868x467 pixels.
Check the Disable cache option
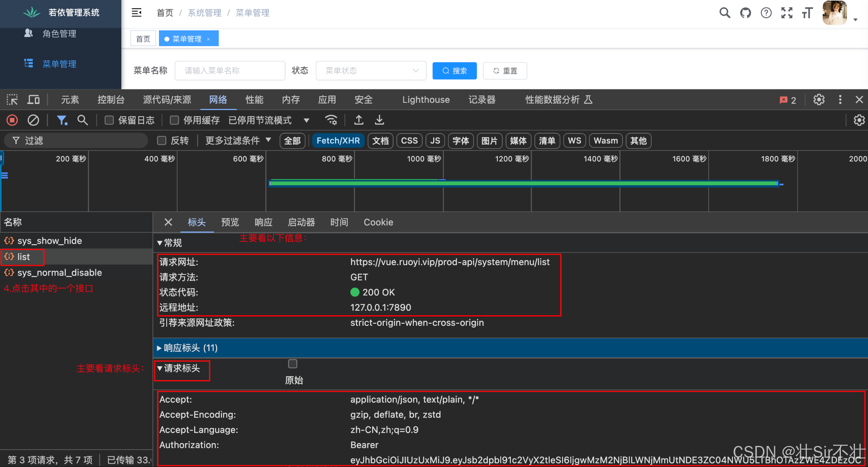point(174,120)
